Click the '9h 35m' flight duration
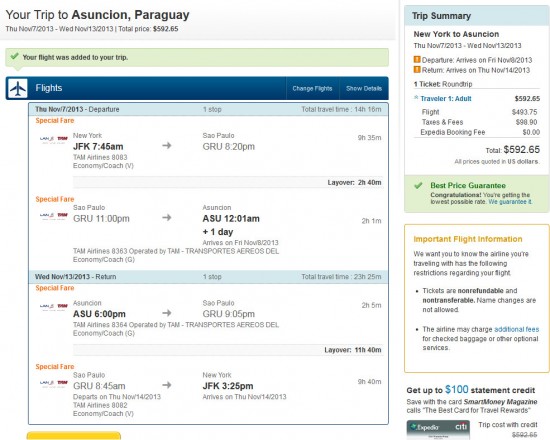This screenshot has height=440, width=550. pos(369,138)
